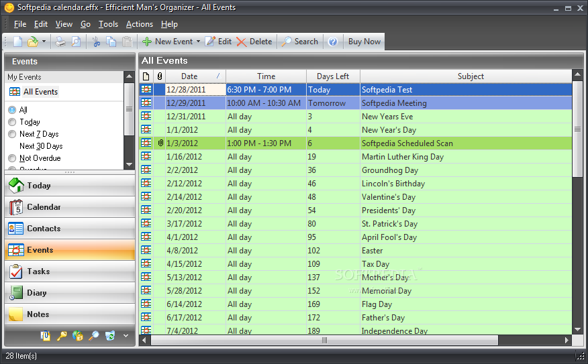Click the horizontal scroll right arrow
Viewport: 588px width, 364px height.
[567, 340]
